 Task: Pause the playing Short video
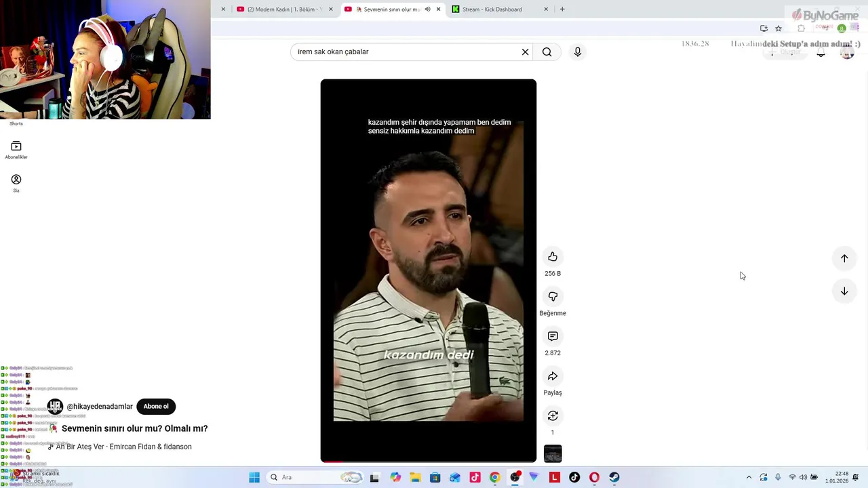428,271
